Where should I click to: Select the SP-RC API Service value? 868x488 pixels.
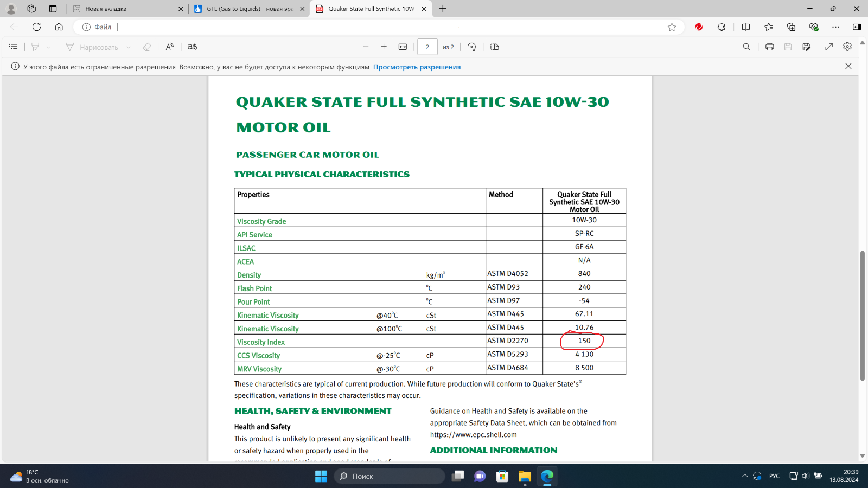click(x=584, y=233)
